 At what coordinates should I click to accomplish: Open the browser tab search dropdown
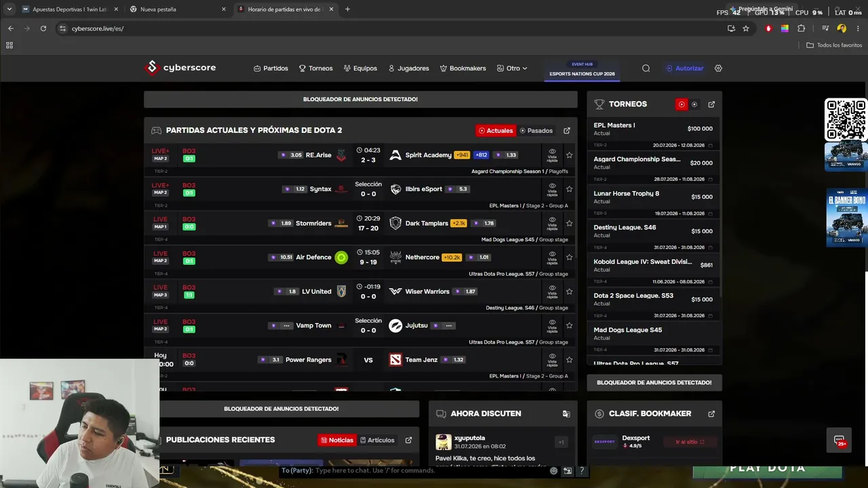click(9, 9)
